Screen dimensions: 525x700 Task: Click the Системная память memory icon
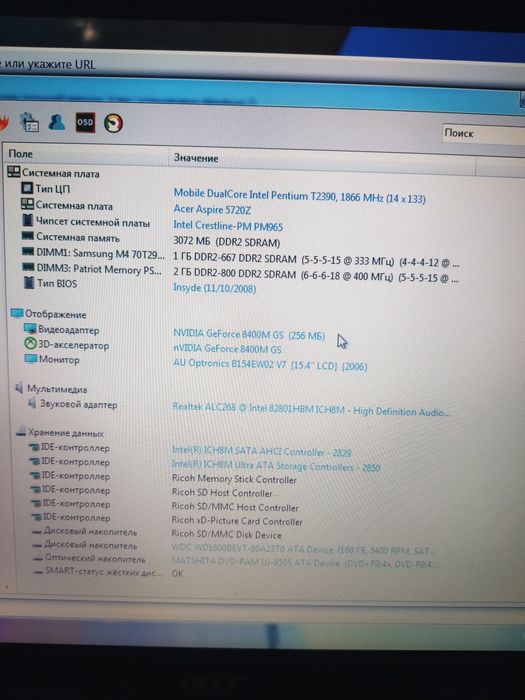pos(28,235)
